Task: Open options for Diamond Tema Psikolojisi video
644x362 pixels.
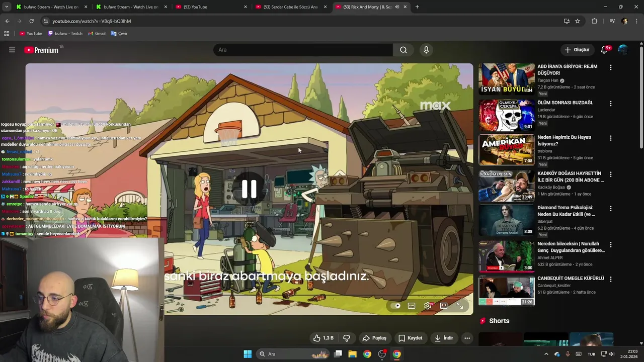Action: [x=611, y=208]
